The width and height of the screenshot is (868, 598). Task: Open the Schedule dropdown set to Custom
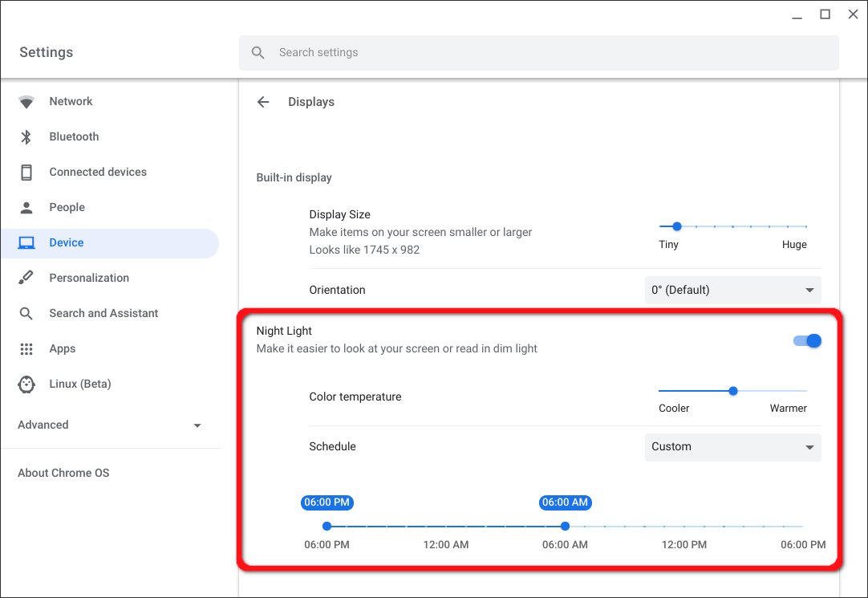click(x=732, y=447)
